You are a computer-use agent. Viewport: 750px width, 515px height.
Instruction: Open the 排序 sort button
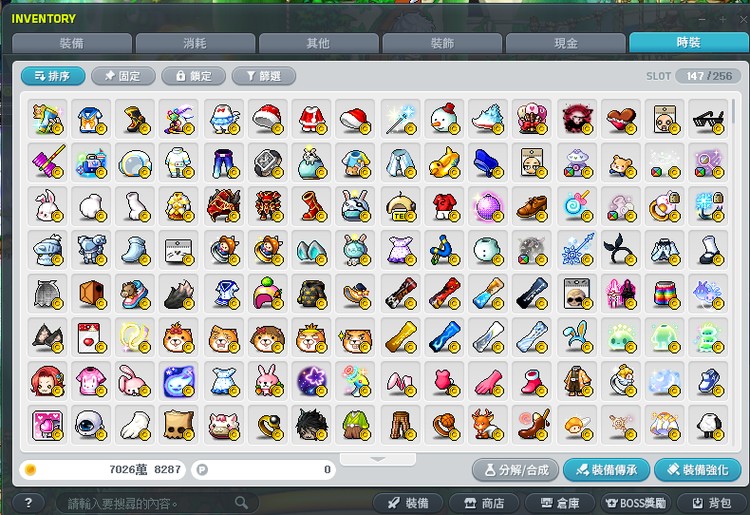(52, 76)
